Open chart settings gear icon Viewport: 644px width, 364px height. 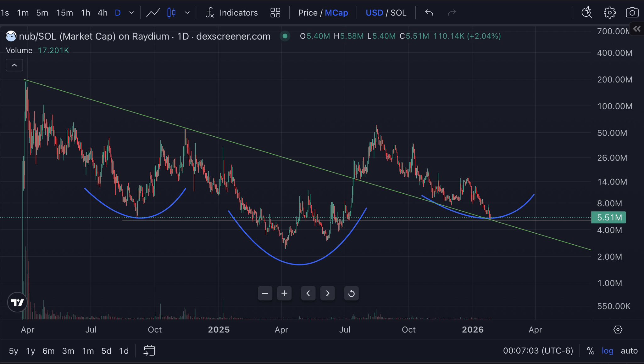click(x=609, y=13)
